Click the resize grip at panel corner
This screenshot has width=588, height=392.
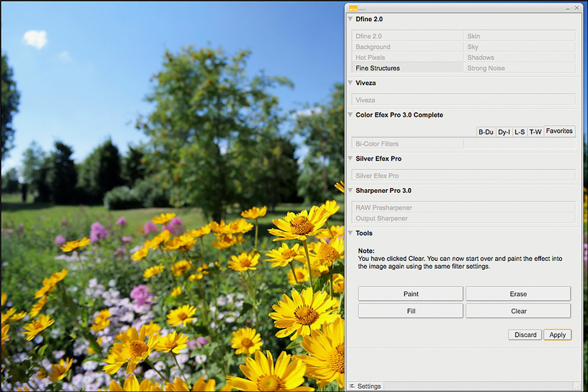point(577,386)
